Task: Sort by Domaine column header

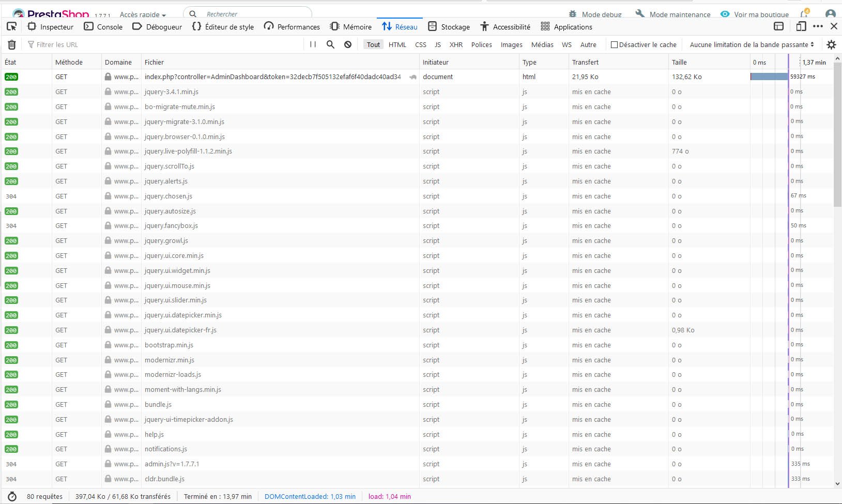Action: click(121, 62)
